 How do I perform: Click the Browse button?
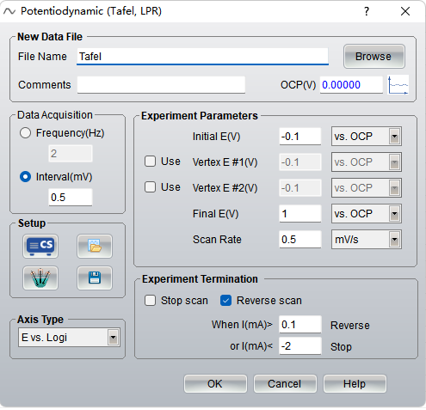click(x=374, y=56)
